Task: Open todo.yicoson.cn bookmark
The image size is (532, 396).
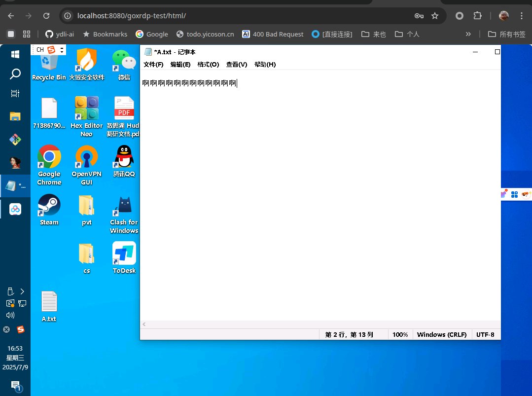Action: point(205,34)
